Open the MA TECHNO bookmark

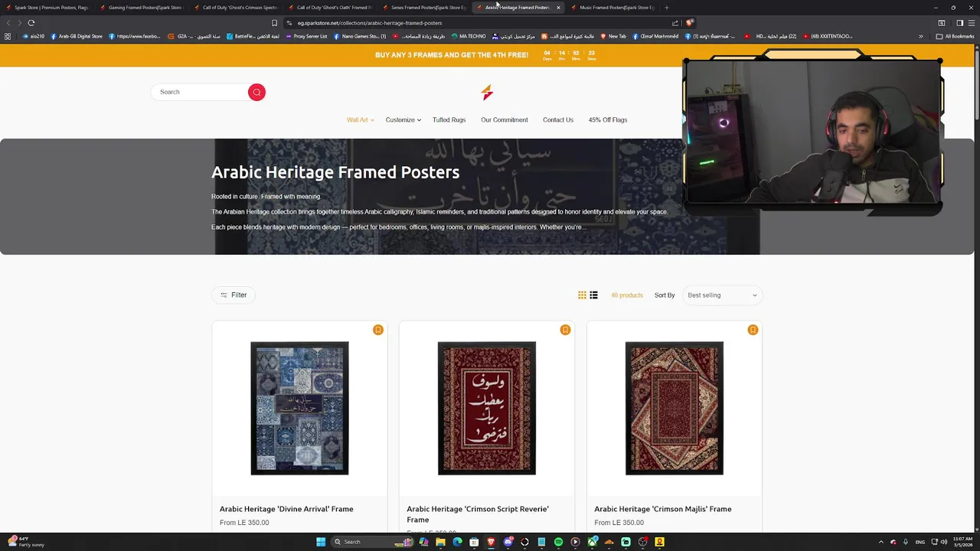pos(469,36)
